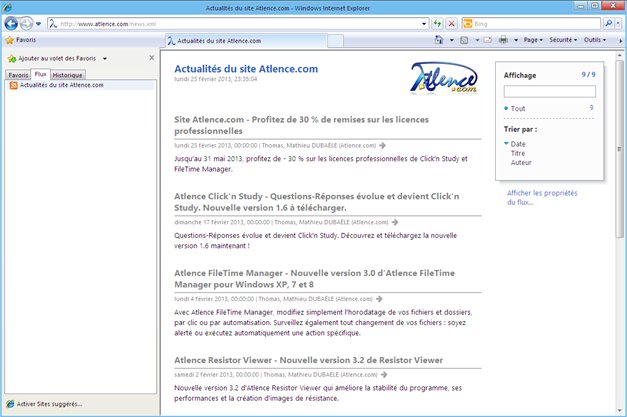This screenshot has width=627, height=417.
Task: Click the RSS feeds toolbar icon
Action: pyautogui.click(x=464, y=40)
